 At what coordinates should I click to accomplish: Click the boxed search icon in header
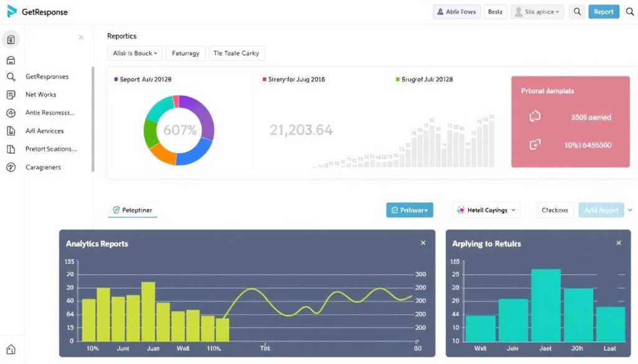[x=578, y=12]
